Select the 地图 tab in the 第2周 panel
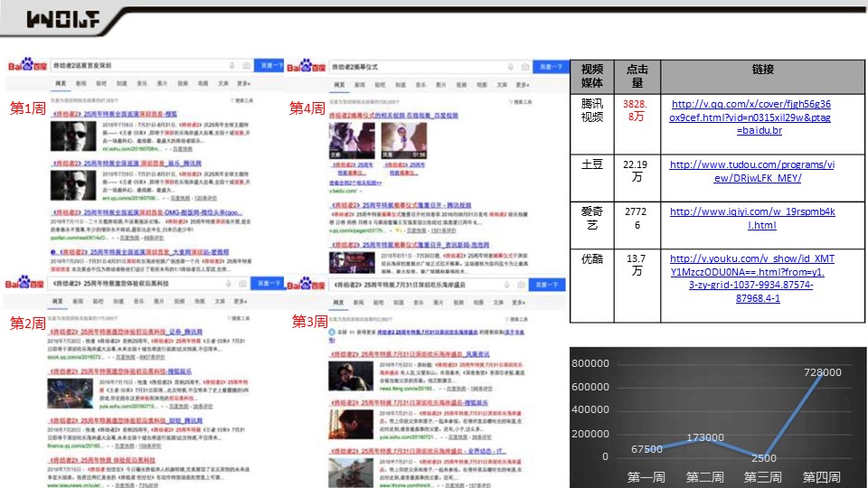This screenshot has width=868, height=488. 200,301
